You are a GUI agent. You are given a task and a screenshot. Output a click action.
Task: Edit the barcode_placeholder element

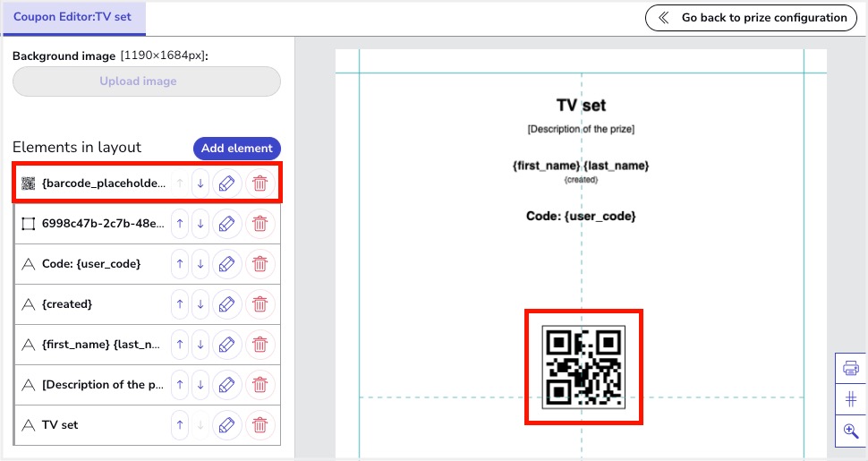[227, 184]
